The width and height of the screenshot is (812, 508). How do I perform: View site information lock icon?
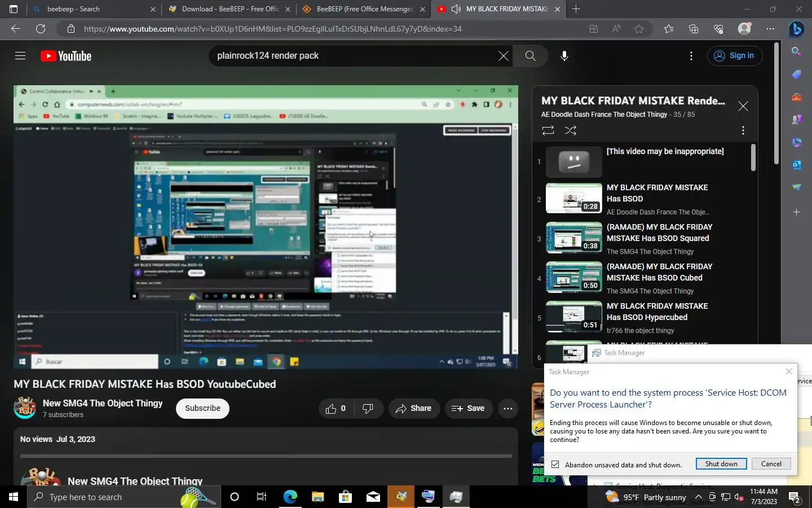pyautogui.click(x=70, y=29)
